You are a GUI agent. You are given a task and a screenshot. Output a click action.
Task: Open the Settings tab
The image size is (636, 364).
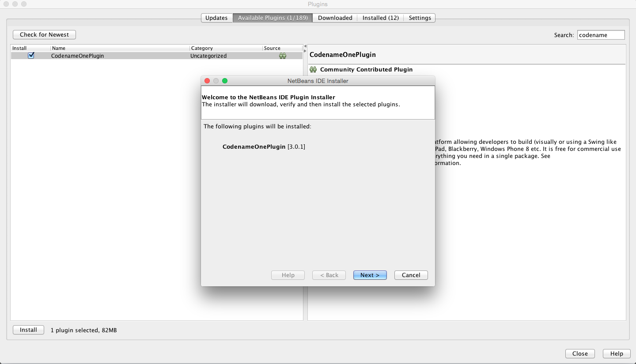pos(420,18)
